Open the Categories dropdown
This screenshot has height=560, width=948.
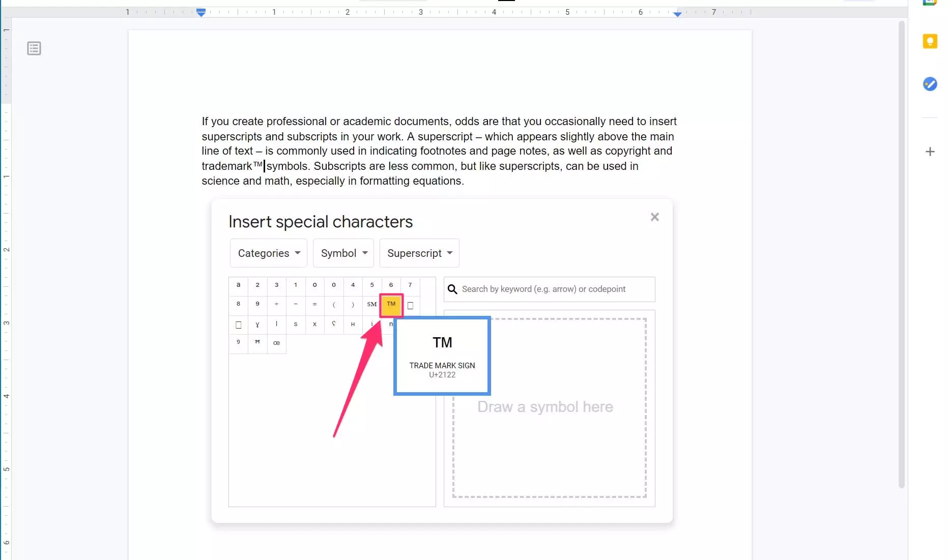click(269, 253)
